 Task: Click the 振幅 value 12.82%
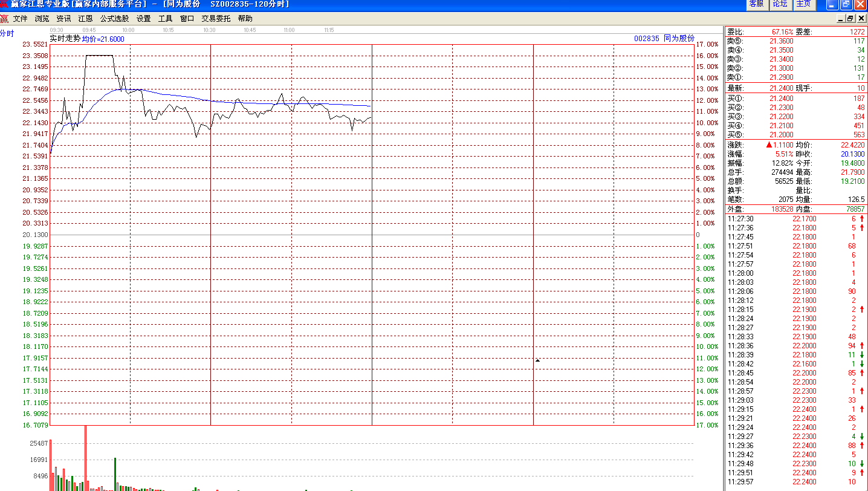782,163
